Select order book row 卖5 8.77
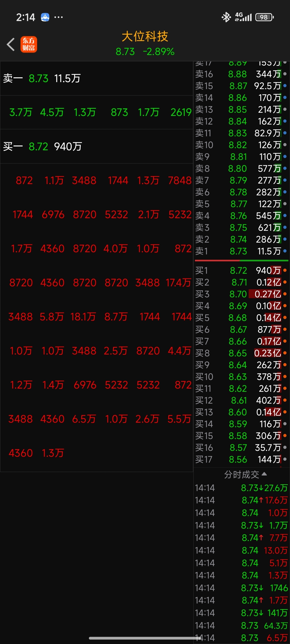 pos(241,204)
